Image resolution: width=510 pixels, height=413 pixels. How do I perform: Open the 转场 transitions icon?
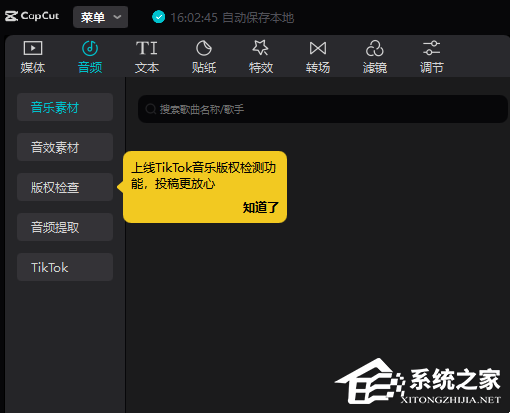point(318,48)
